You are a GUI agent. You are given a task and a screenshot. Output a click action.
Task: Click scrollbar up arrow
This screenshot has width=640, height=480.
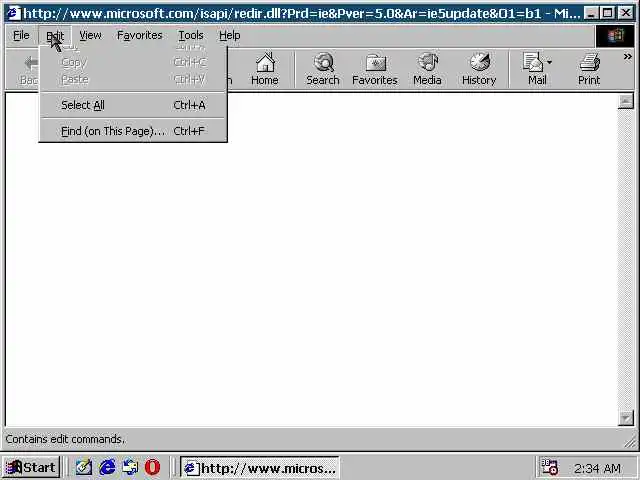pos(625,101)
